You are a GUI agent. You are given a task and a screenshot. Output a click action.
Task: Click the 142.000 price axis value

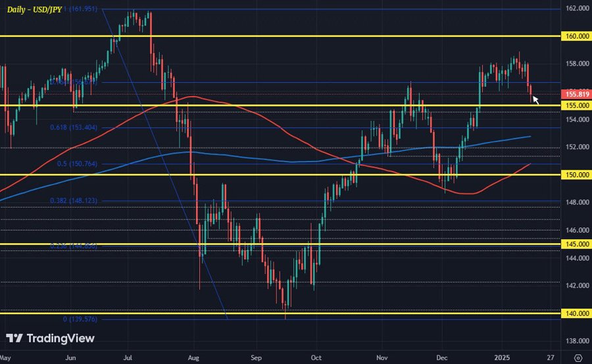tap(578, 286)
